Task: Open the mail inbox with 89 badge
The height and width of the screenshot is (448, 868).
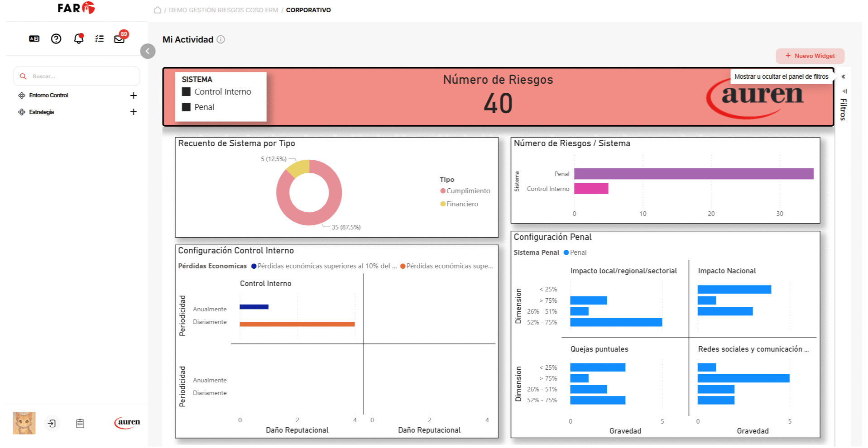Action: coord(119,39)
